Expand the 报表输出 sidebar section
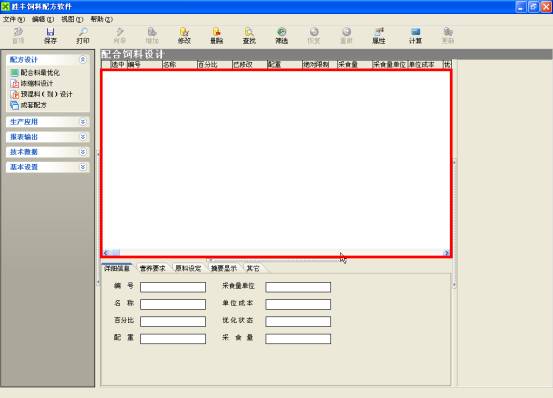This screenshot has height=398, width=553. pos(83,137)
